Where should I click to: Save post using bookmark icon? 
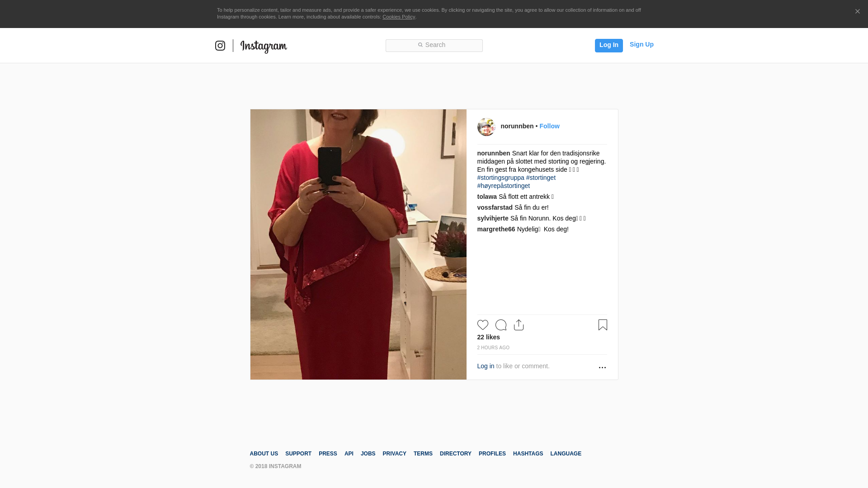click(603, 325)
